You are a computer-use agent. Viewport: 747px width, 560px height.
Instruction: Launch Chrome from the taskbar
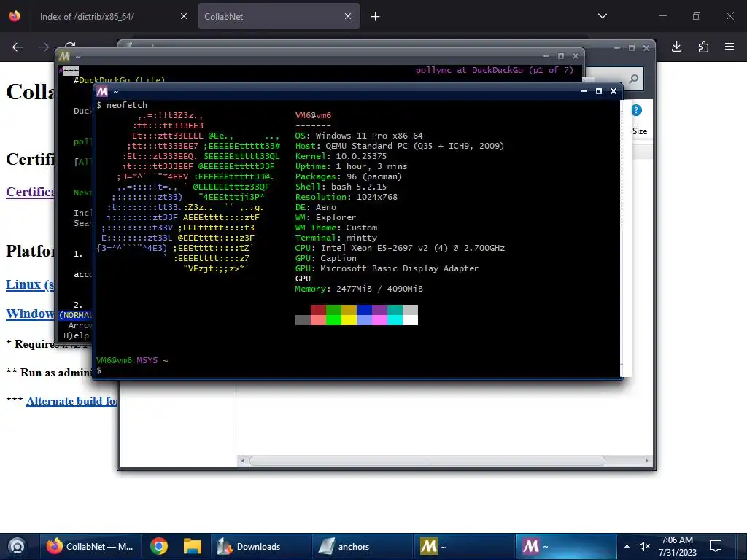tap(158, 547)
